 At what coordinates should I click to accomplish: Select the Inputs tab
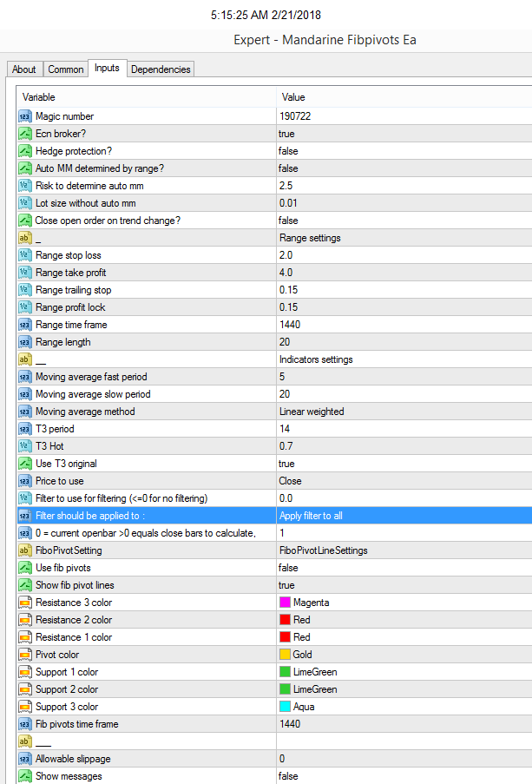(107, 68)
